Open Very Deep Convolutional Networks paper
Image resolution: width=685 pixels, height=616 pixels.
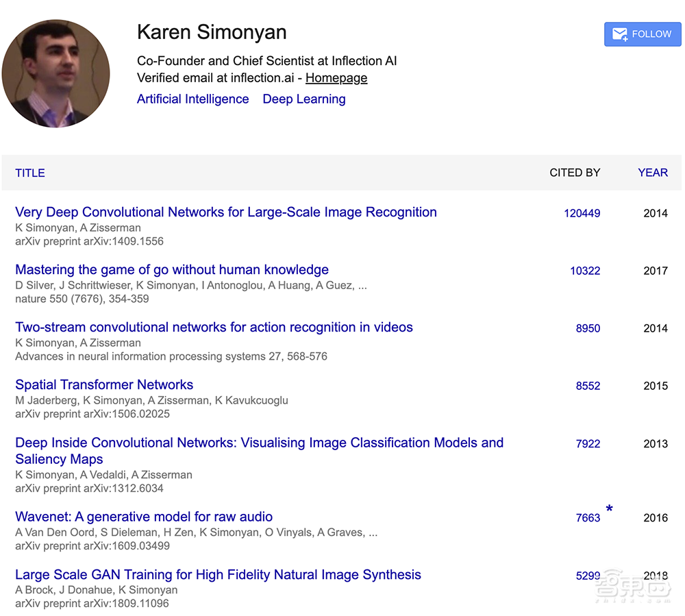coord(226,212)
